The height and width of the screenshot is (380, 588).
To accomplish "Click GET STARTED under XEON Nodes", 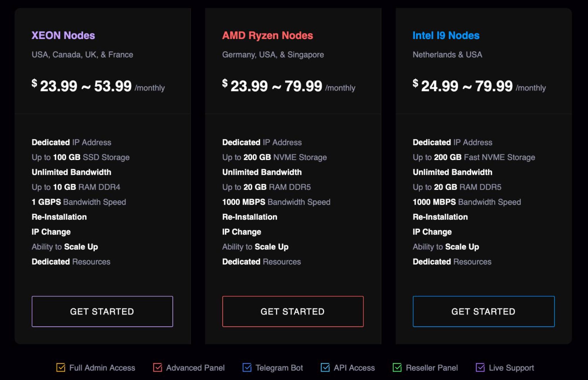I will tap(102, 311).
